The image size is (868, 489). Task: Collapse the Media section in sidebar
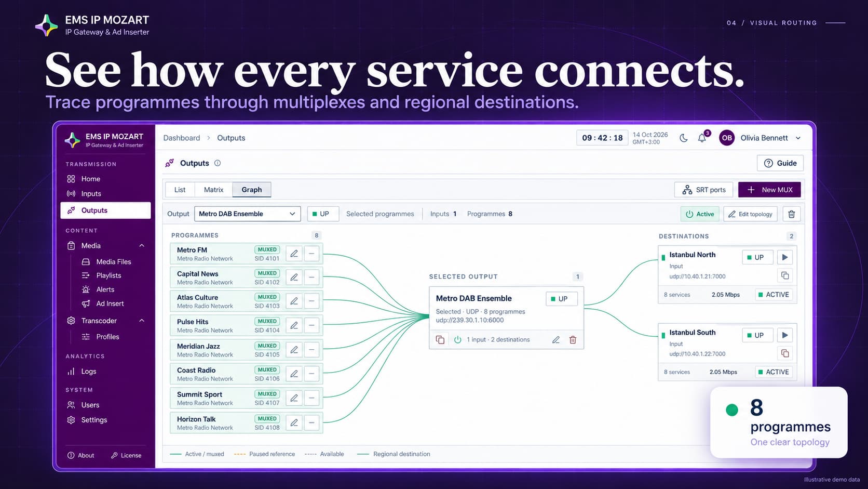click(x=142, y=246)
